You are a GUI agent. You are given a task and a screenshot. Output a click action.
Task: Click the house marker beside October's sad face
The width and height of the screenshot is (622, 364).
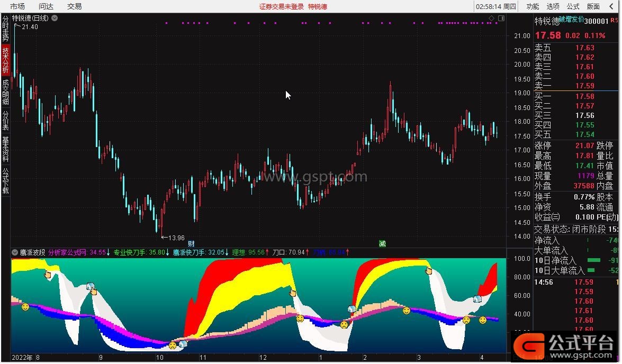pos(183,344)
